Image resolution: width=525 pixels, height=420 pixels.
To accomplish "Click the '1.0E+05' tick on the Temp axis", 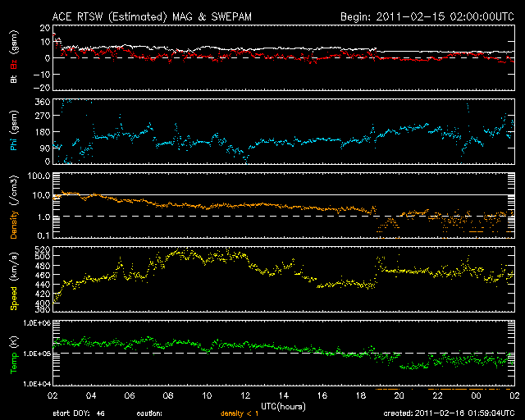I will [37, 354].
